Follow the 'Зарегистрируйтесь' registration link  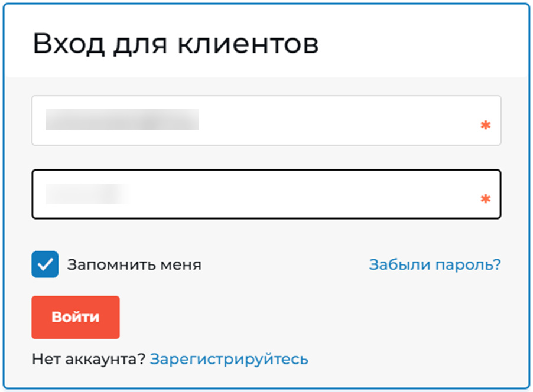(230, 358)
